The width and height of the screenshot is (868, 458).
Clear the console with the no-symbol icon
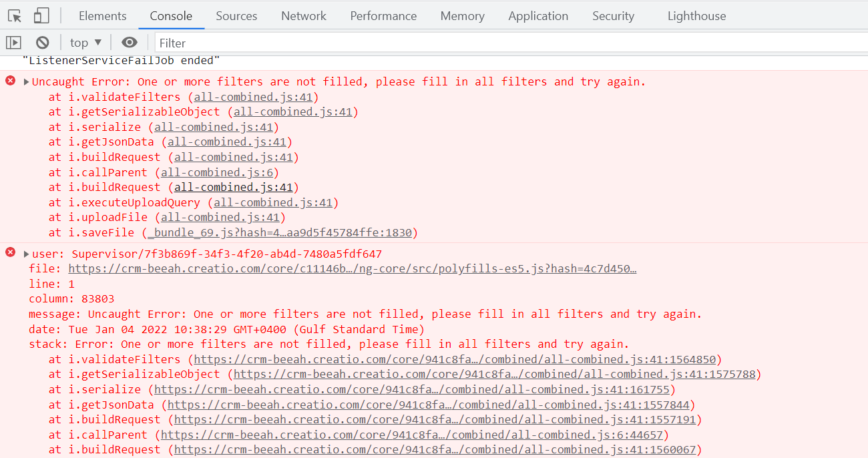(43, 42)
